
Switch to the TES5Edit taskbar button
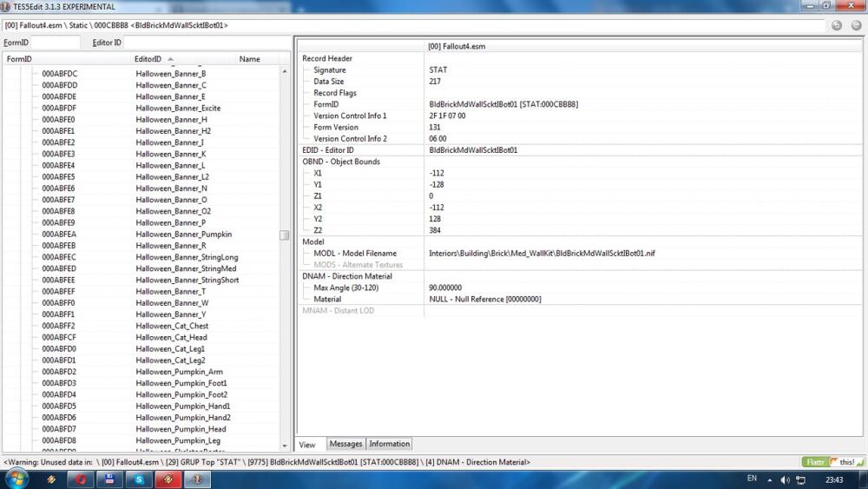point(197,479)
